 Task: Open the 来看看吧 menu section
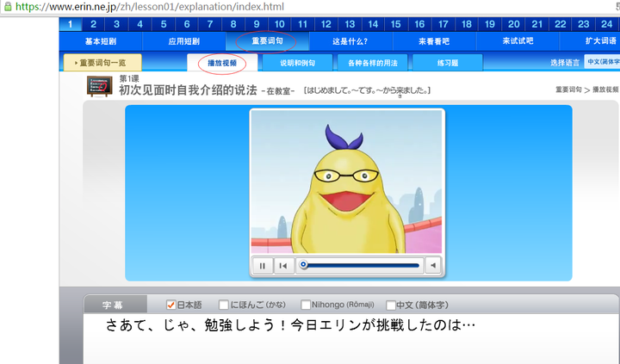pyautogui.click(x=434, y=41)
